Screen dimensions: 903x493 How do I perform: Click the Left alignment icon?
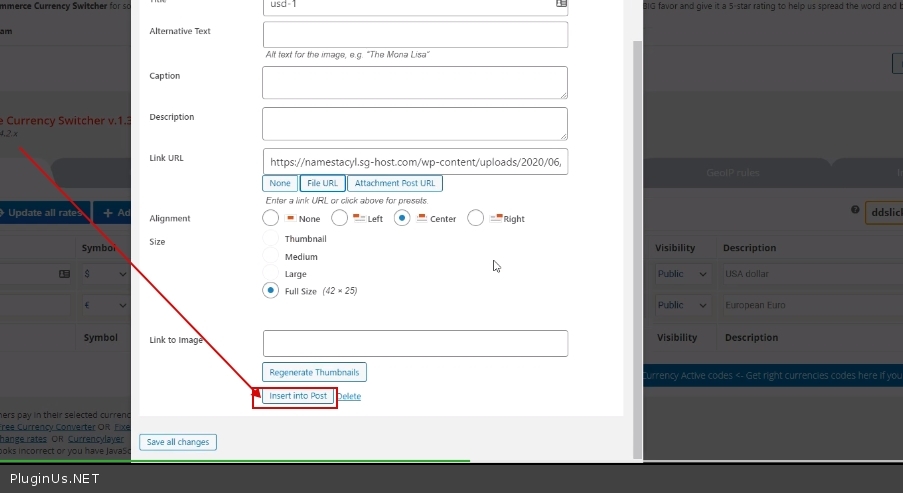pos(359,218)
